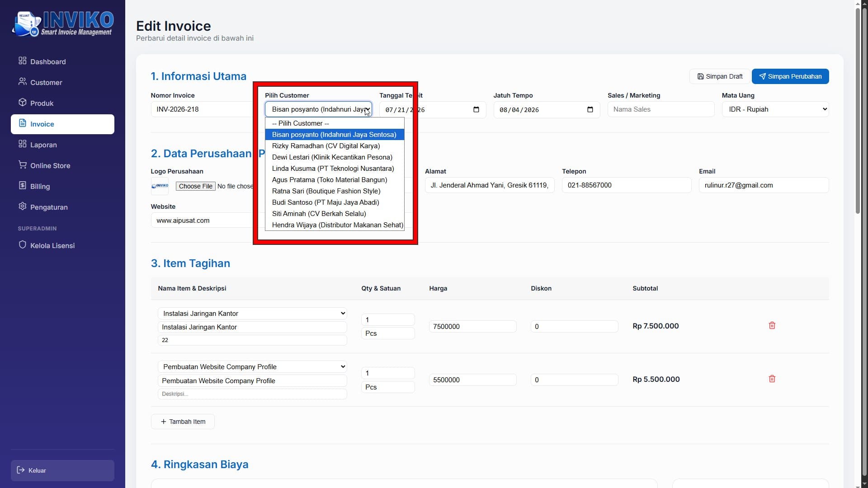The image size is (868, 488).
Task: Pick Ratna Sari (Boutique Fashion Style)
Action: tap(335, 191)
